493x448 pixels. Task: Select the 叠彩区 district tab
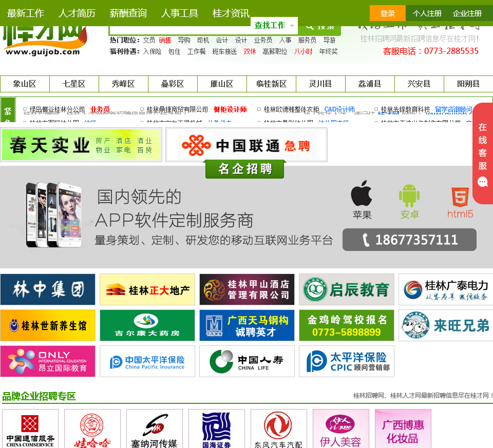point(173,84)
